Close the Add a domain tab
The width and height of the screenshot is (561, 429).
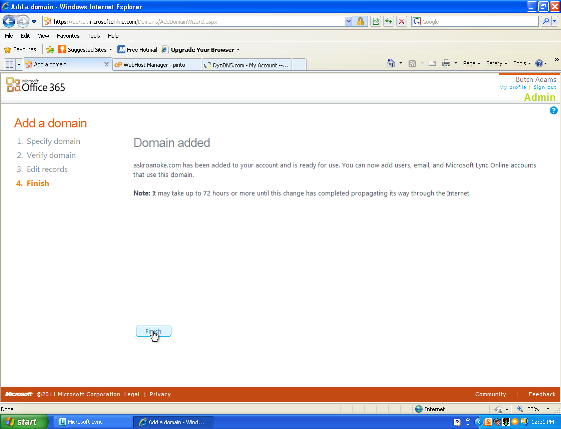(x=106, y=64)
